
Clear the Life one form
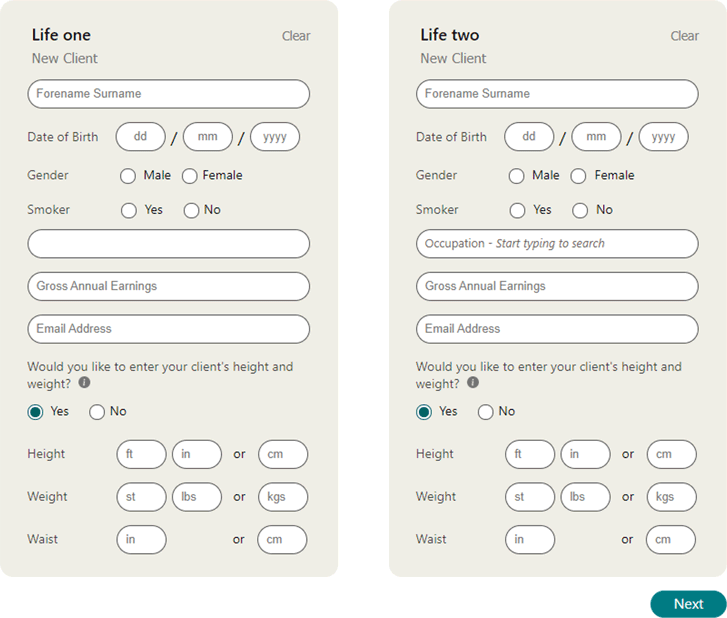[x=296, y=36]
